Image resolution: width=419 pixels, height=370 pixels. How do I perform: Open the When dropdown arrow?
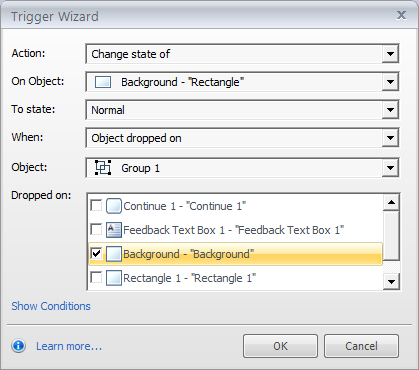click(390, 138)
